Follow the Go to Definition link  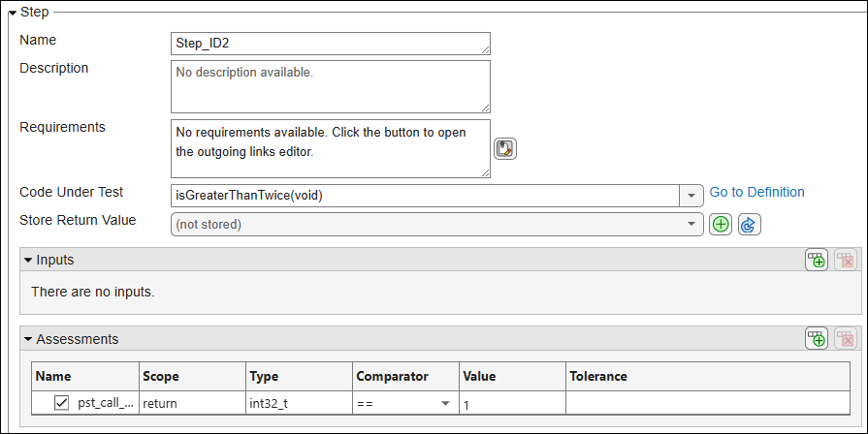point(756,192)
